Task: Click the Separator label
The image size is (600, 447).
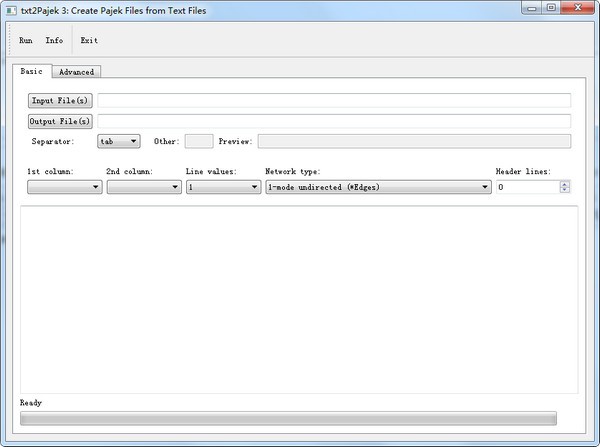Action: pyautogui.click(x=53, y=141)
